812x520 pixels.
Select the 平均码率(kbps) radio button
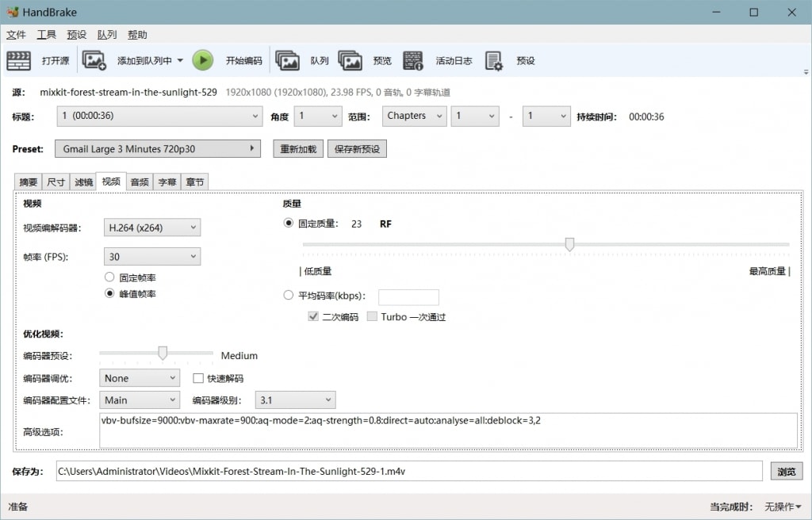289,295
